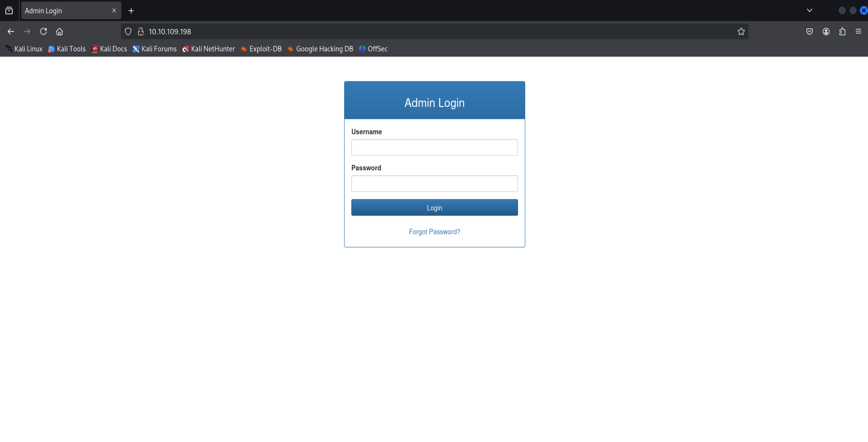
Task: Open the Firefox account icon
Action: [826, 32]
